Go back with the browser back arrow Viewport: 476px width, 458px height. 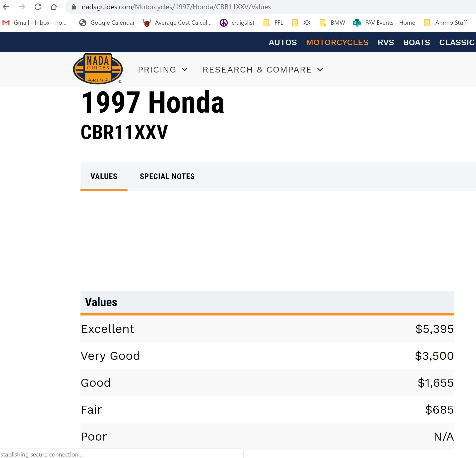click(x=6, y=7)
